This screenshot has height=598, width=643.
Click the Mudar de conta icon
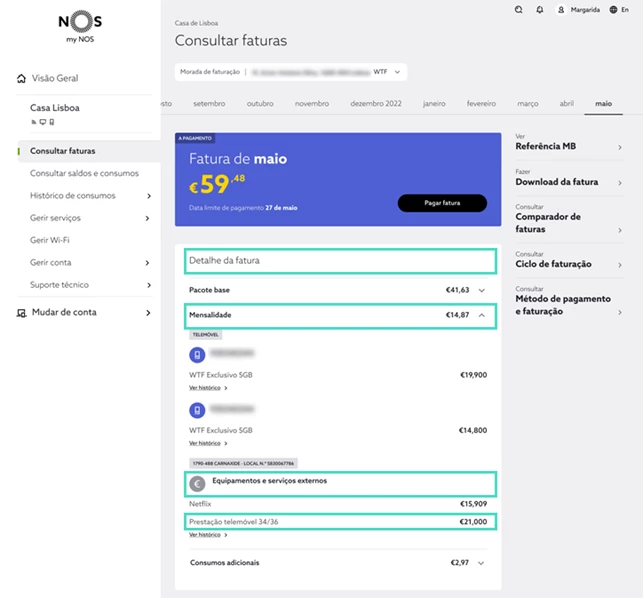[21, 313]
